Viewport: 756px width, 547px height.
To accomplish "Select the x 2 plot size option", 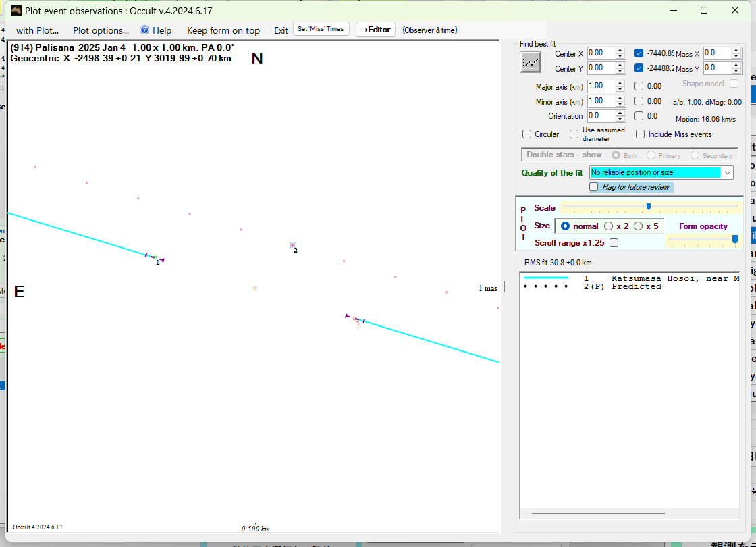I will click(609, 226).
